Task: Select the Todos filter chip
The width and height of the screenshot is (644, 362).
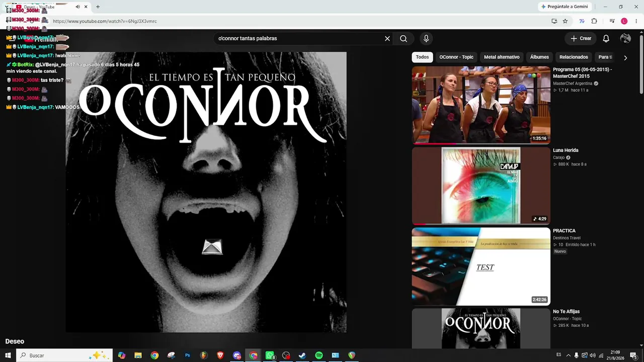Action: click(423, 57)
